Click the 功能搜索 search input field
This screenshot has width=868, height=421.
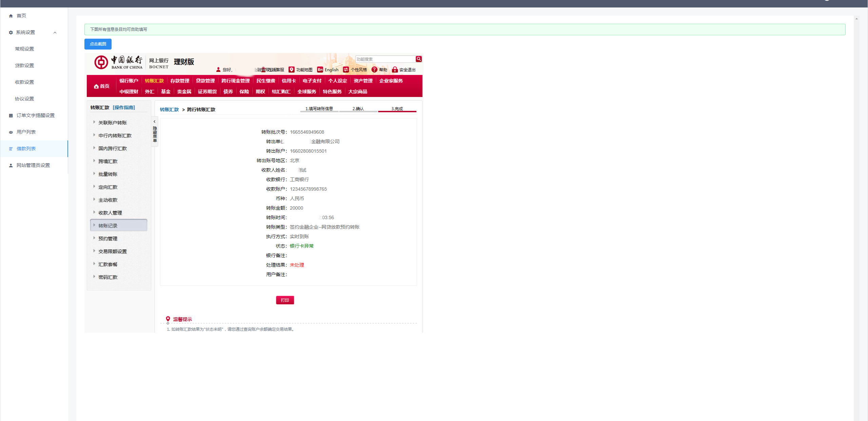coord(385,59)
